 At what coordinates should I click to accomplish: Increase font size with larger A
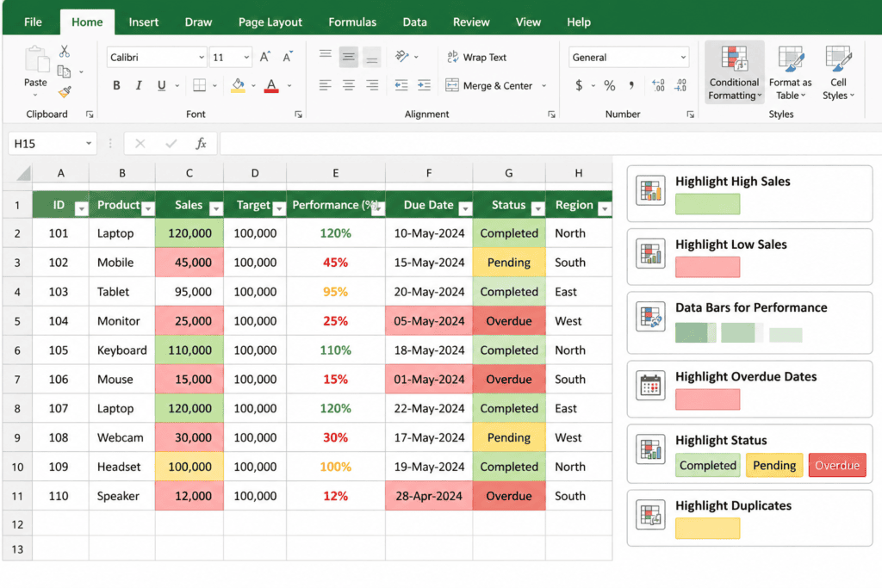click(x=265, y=57)
